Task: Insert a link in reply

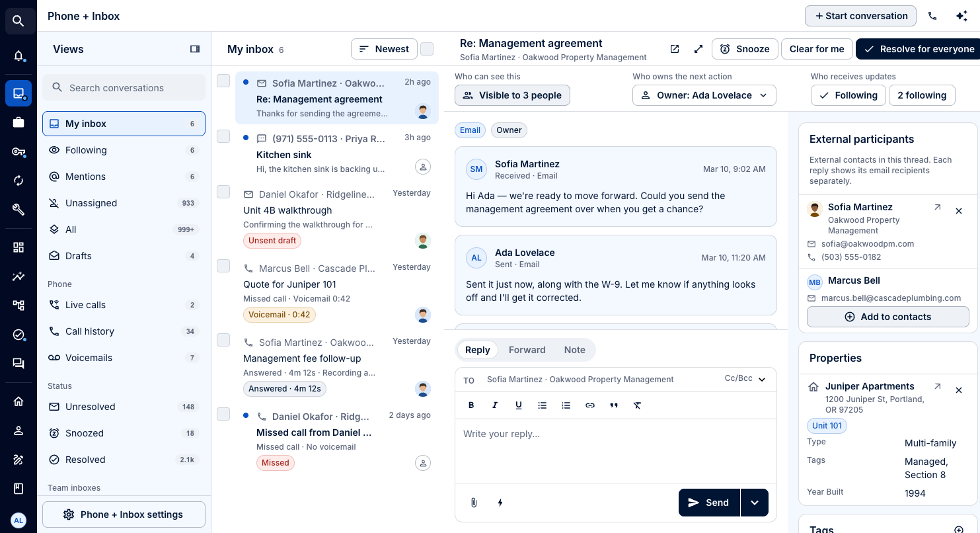Action: [x=590, y=405]
